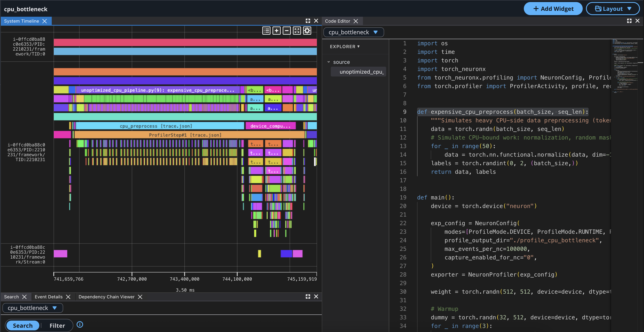Open cpu_bottleneck dropdown in Search panel
644x332 pixels.
point(33,308)
